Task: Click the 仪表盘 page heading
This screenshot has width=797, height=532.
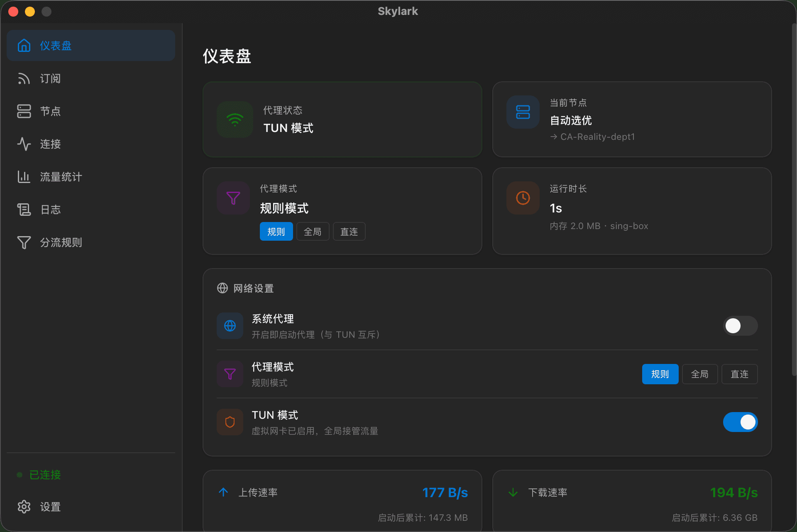Action: [x=227, y=56]
